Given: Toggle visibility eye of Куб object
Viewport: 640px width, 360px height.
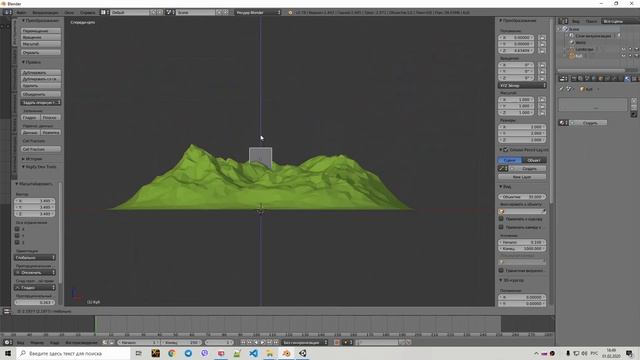Looking at the screenshot, I should [623, 56].
